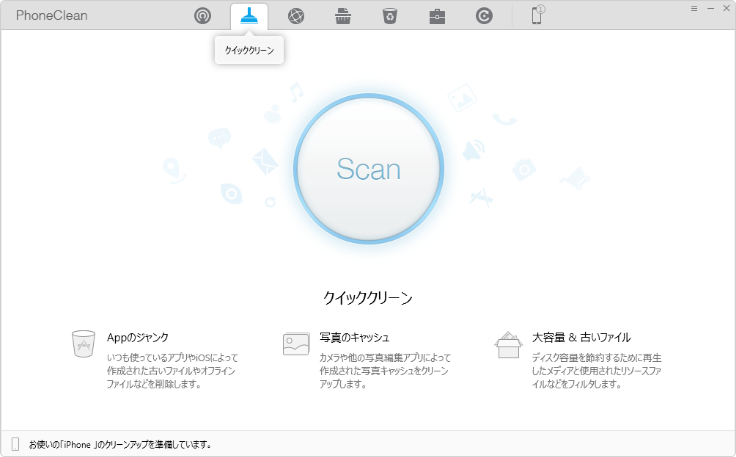Minimize the PhoneClean window
736x457 pixels.
(x=711, y=8)
